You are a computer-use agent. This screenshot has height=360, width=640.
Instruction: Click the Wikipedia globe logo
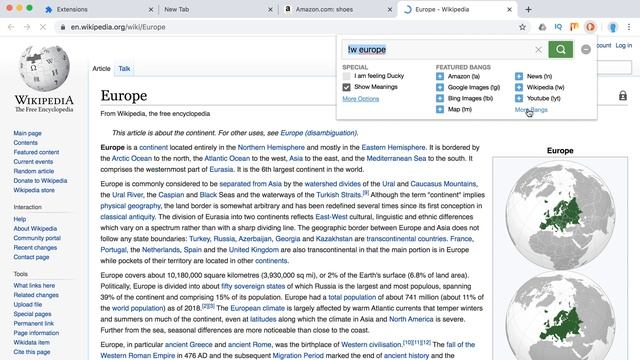pos(44,69)
